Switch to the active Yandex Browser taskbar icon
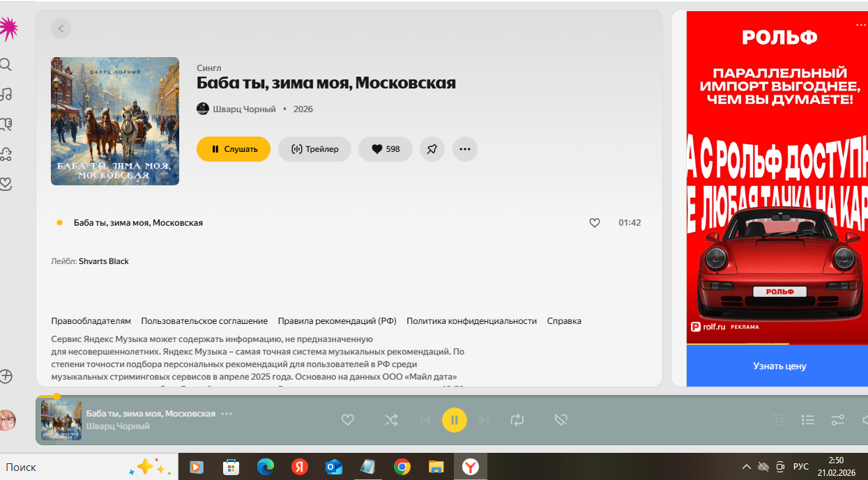868x480 pixels. pyautogui.click(x=471, y=467)
